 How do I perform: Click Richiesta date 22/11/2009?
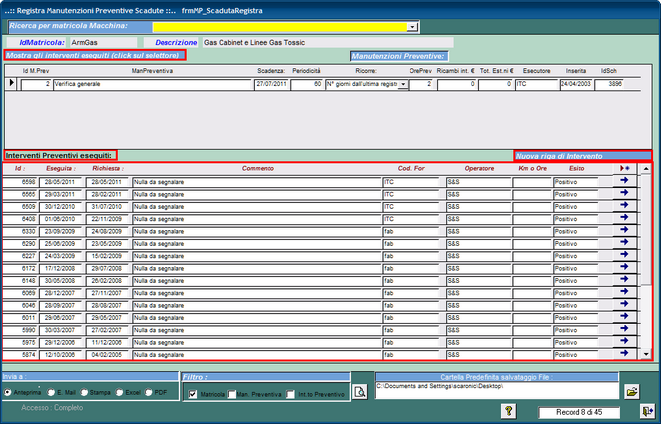tap(107, 219)
